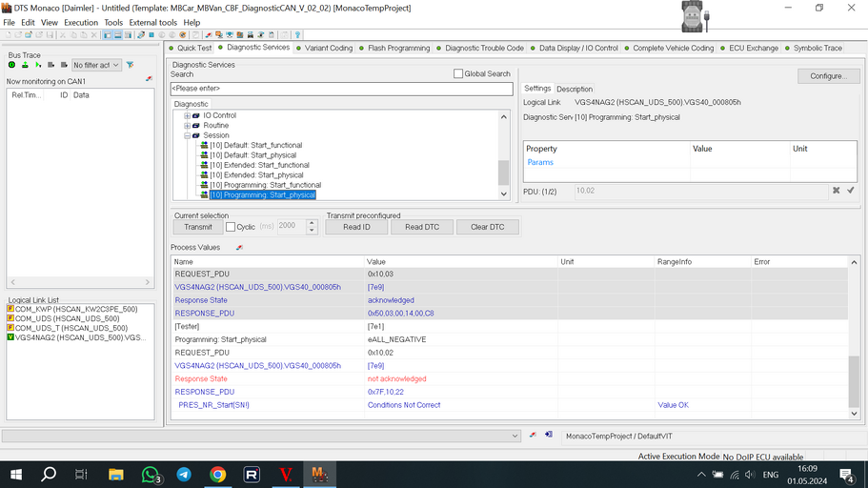868x488 pixels.
Task: Click the PDU value field showing 10,02
Action: coord(701,191)
